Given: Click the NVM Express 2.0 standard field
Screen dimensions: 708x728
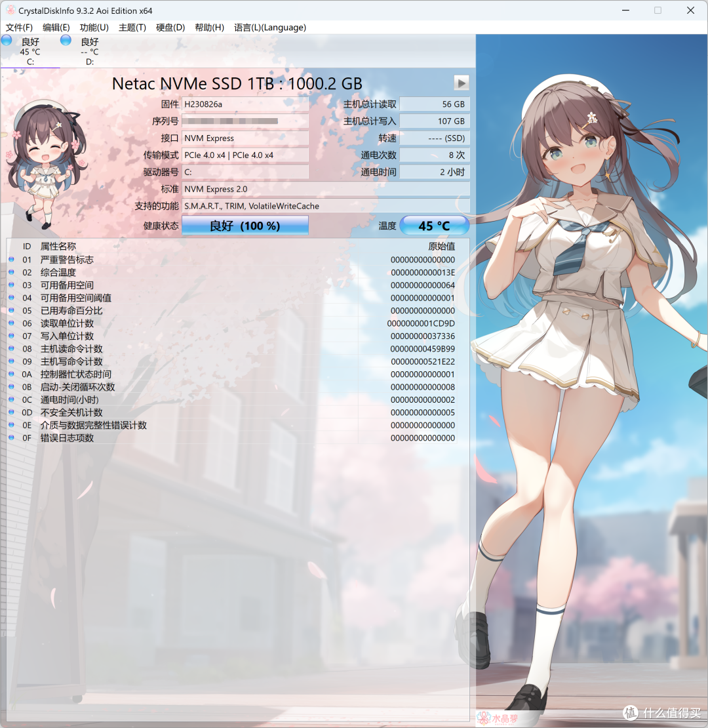Looking at the screenshot, I should (326, 189).
